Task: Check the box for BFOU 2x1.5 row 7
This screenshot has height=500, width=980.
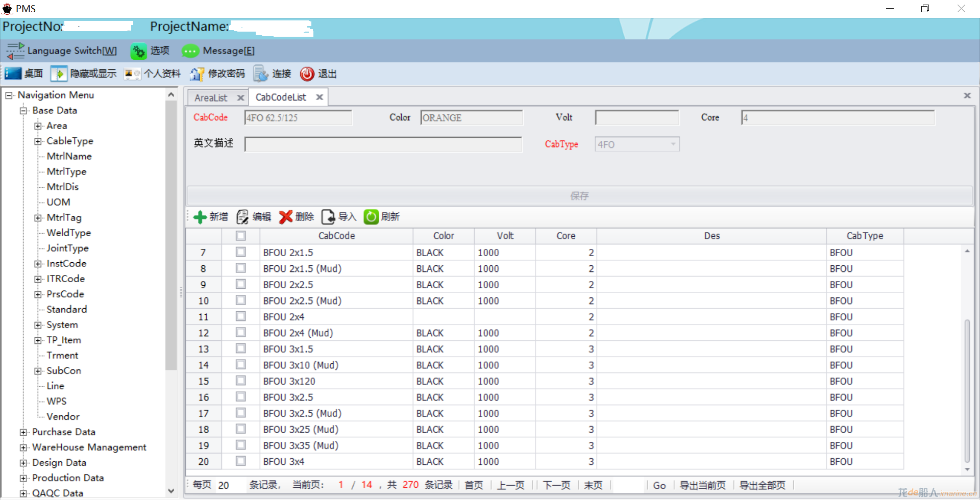Action: pyautogui.click(x=241, y=252)
